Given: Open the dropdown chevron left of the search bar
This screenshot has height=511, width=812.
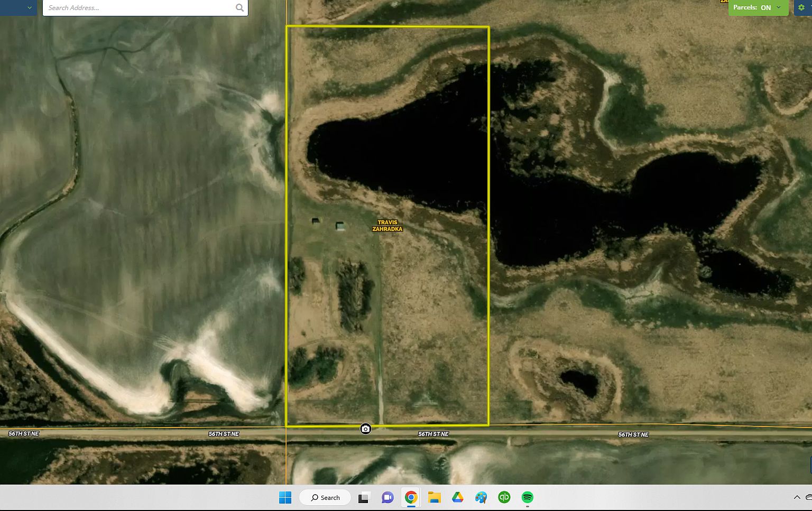Looking at the screenshot, I should click(x=29, y=7).
